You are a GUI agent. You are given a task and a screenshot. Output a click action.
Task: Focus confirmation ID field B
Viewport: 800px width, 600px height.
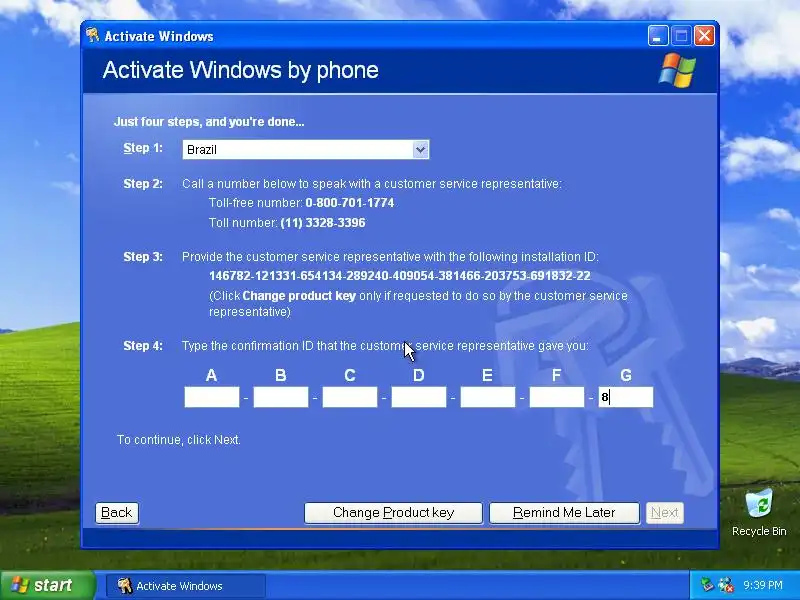click(x=281, y=397)
